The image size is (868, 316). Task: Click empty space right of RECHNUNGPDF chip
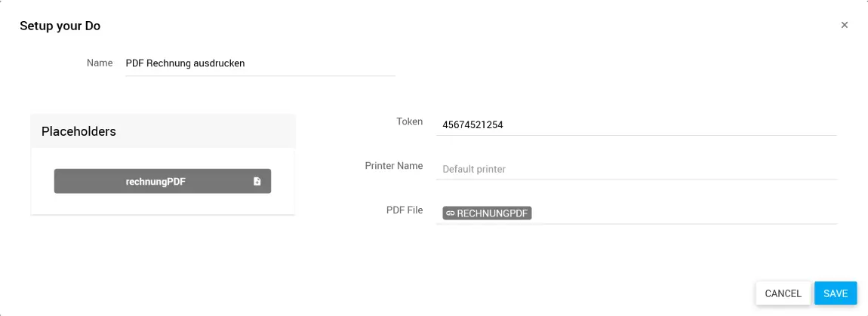(679, 213)
